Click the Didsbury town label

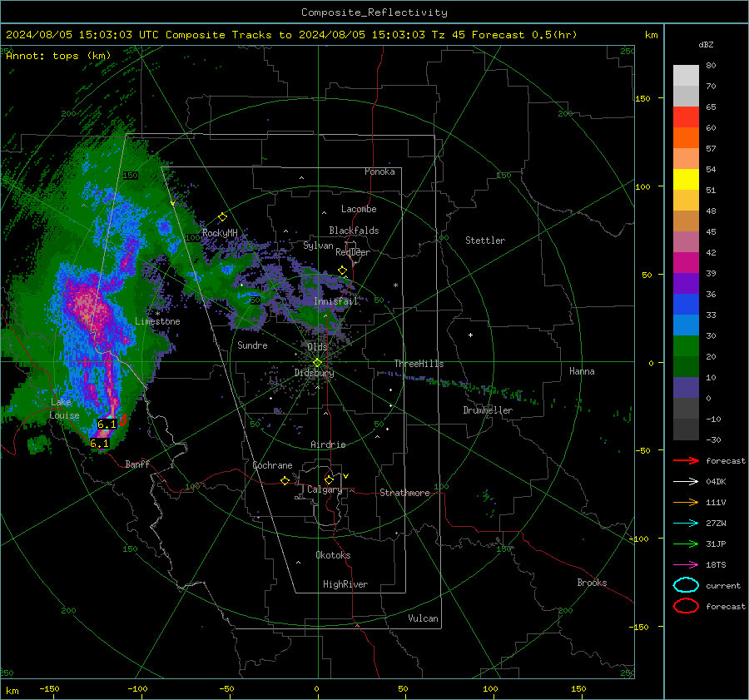click(314, 373)
